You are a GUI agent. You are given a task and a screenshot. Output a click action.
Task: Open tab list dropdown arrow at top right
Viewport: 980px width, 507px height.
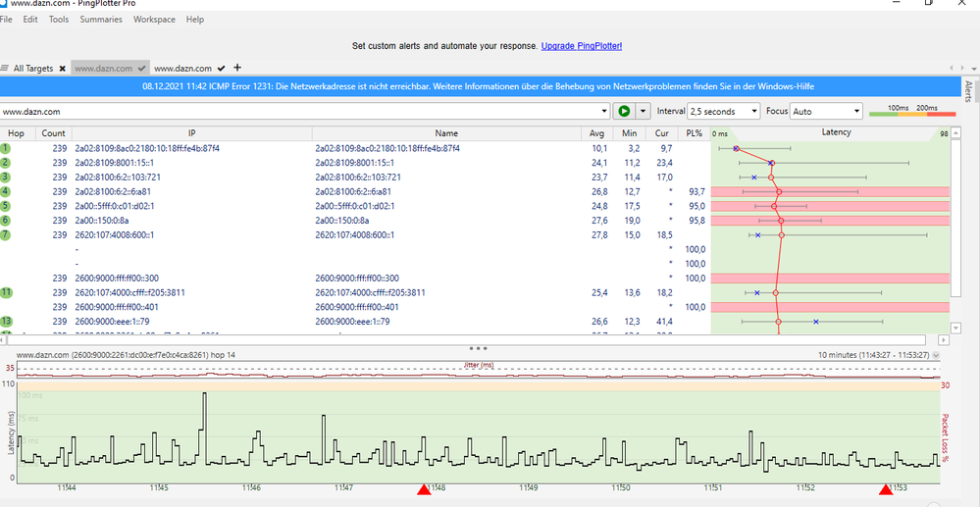point(974,68)
